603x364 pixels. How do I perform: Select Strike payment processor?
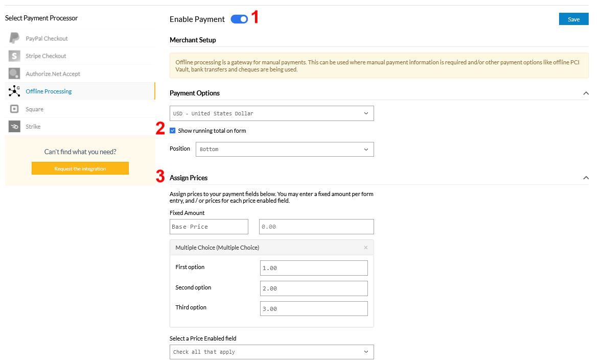pos(80,127)
